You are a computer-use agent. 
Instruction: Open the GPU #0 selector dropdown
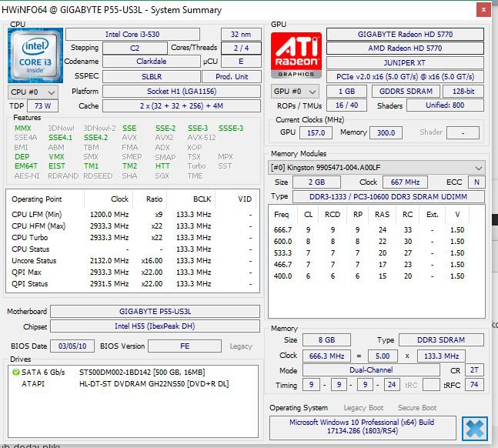pos(295,92)
